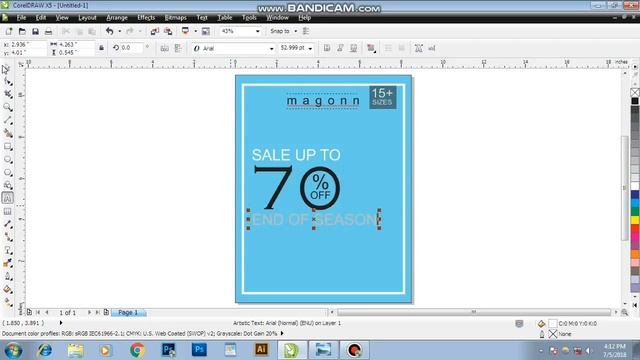Select the Table tool
The image size is (640, 360).
click(8, 211)
